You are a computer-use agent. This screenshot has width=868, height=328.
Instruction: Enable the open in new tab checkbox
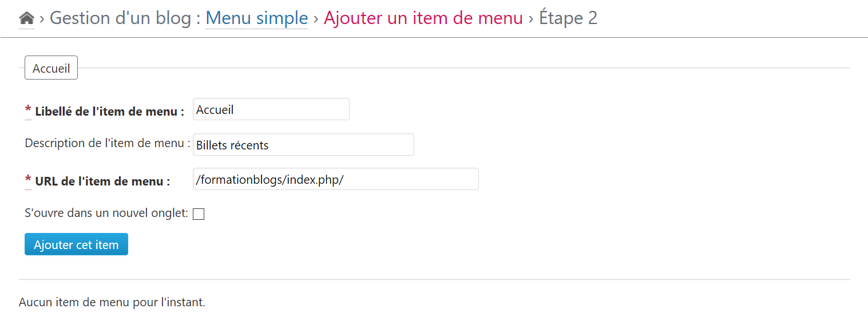199,214
